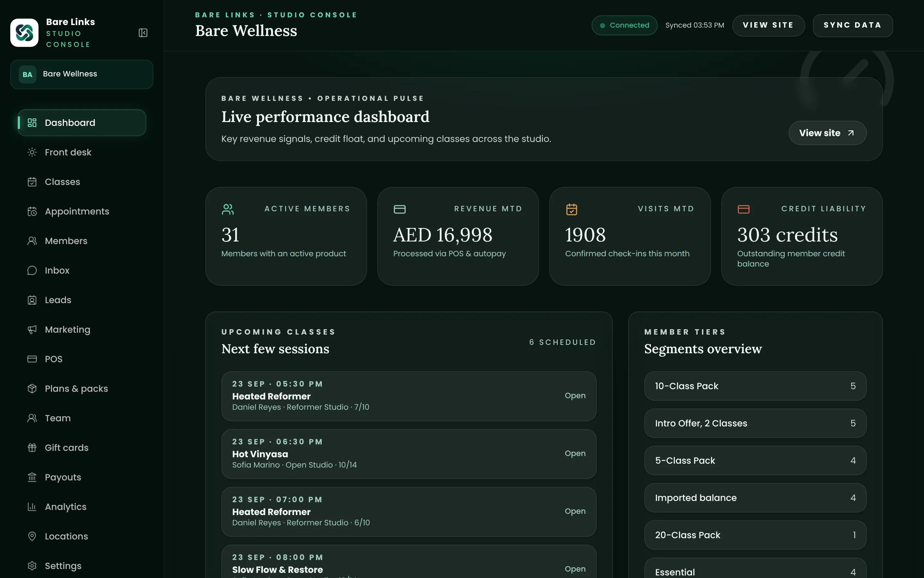
Task: Select the Imported balance tier row
Action: [x=755, y=498]
